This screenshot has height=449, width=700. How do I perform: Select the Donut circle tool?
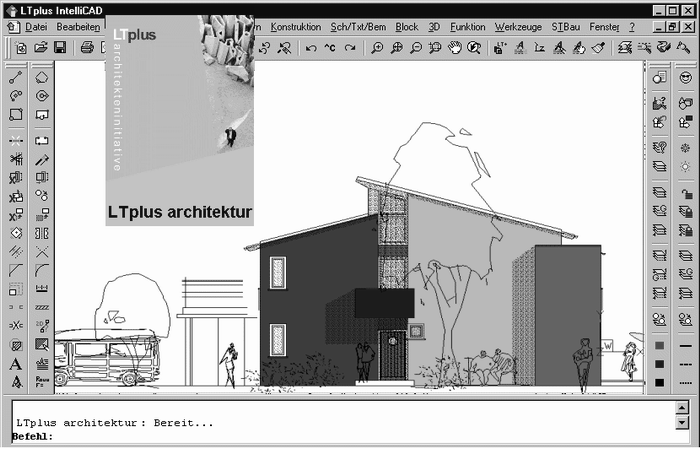(42, 96)
